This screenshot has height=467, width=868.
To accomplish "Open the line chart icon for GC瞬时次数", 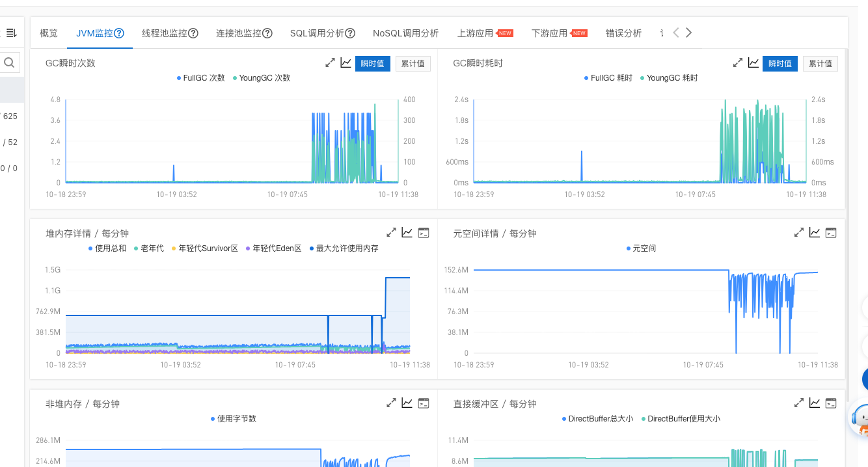I will pyautogui.click(x=346, y=63).
